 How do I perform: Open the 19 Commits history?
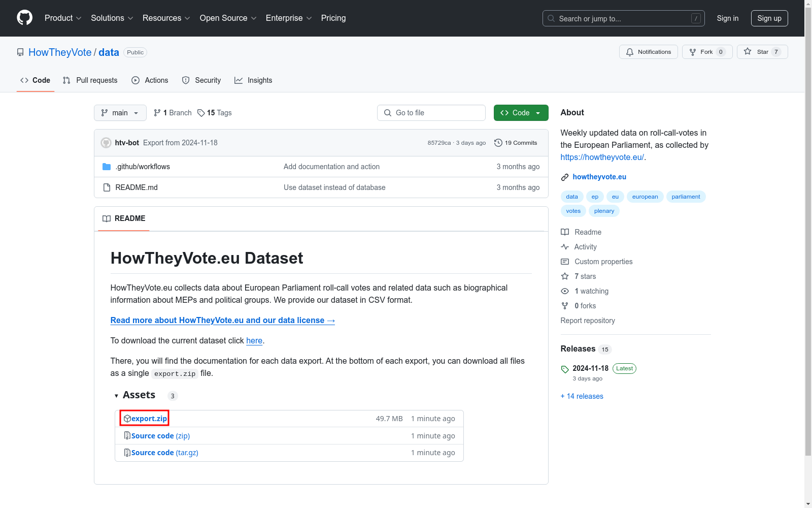(x=516, y=143)
